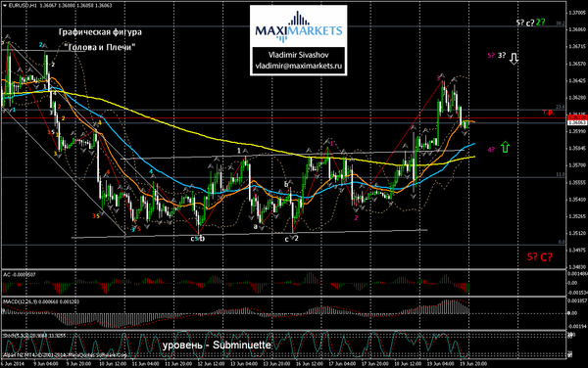This screenshot has width=588, height=368.
Task: Click the green up arrow beside 4?
Action: click(505, 147)
